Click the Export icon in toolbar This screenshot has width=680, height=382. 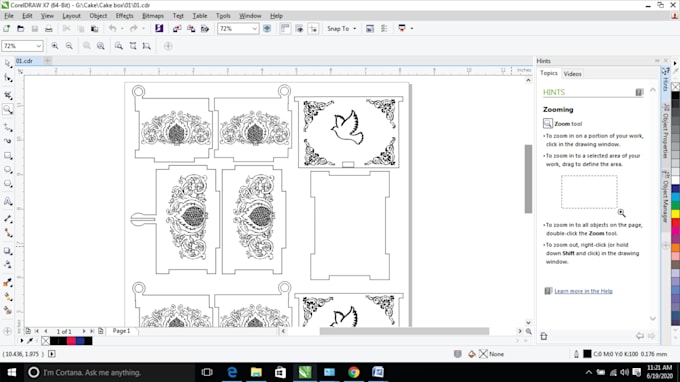(x=191, y=29)
